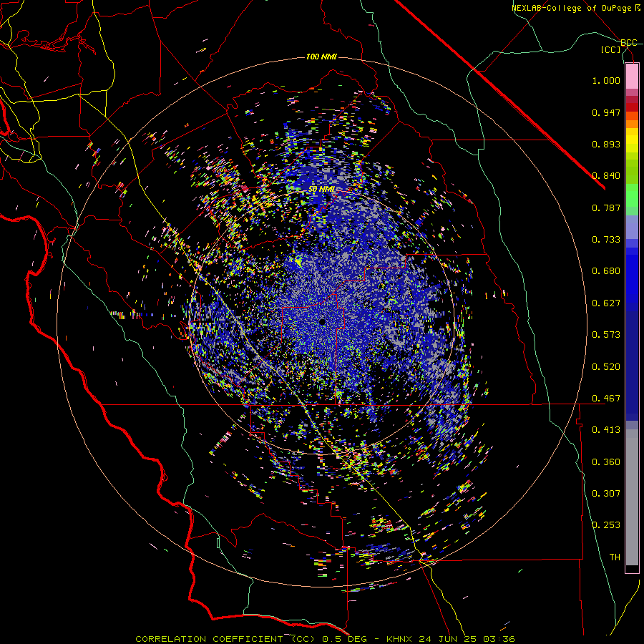Viewport: 644px width, 644px height.
Task: Click the 0.733 scale value
Action: [606, 240]
